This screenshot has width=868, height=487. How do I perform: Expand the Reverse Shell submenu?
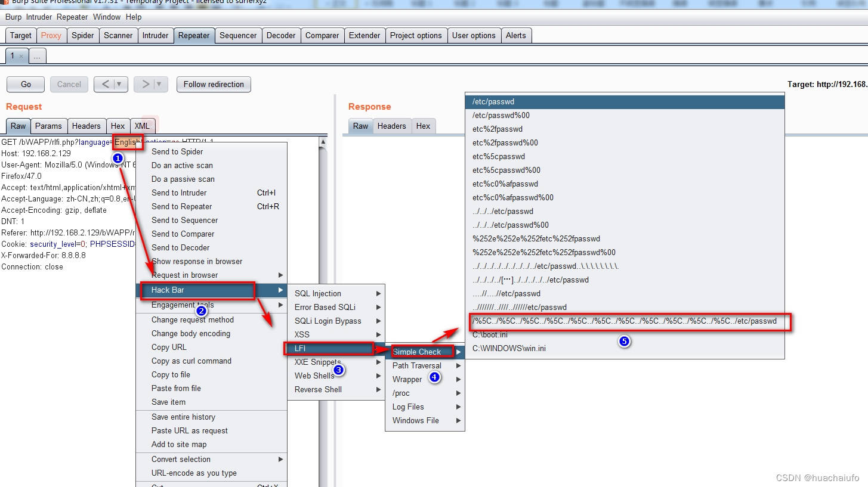tap(336, 389)
